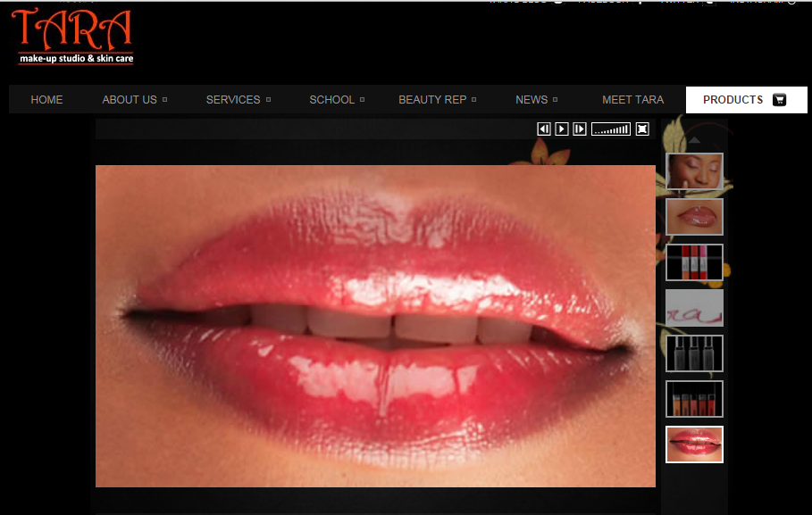Select the red lip gloss tubes thumbnail
Viewport: 812px width, 515px height.
[694, 262]
